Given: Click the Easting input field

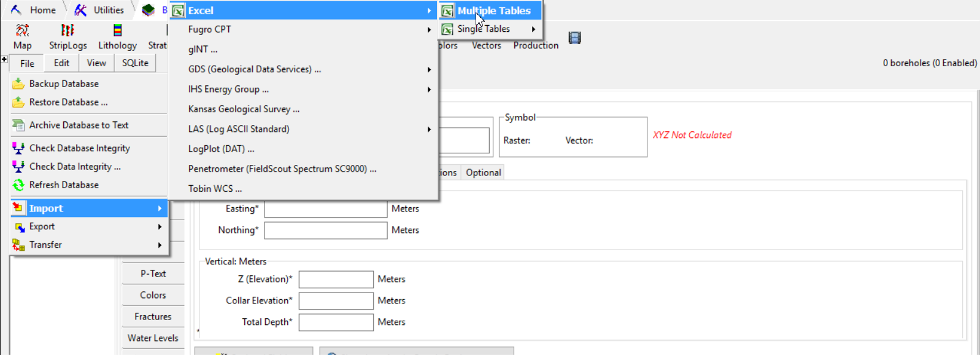Looking at the screenshot, I should coord(325,209).
